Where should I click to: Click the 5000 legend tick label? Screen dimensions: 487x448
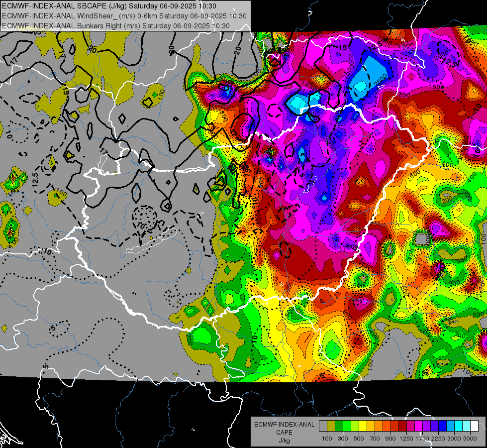(470, 439)
